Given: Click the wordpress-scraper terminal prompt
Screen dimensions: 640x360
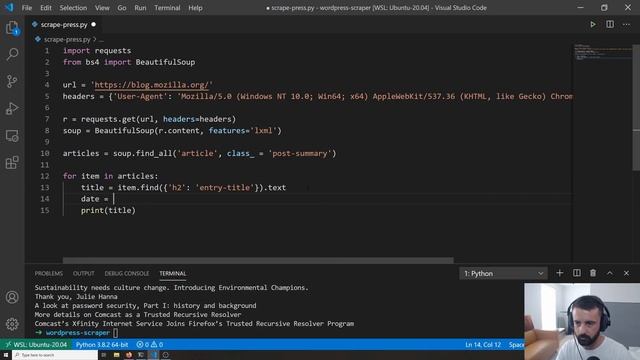Looking at the screenshot, I should tap(78, 333).
